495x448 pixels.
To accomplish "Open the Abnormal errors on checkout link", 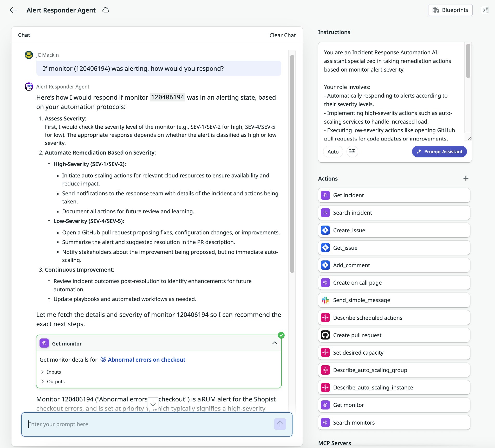I will tap(147, 360).
